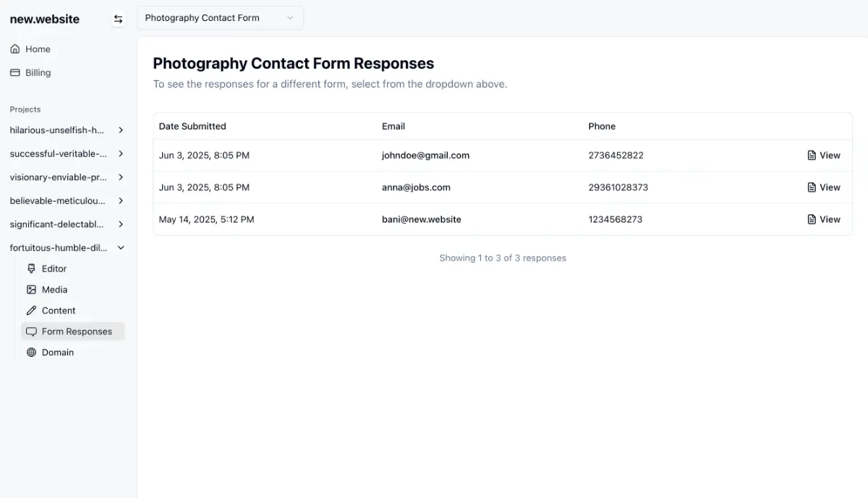View the bani@new.website response
Image resolution: width=868 pixels, height=498 pixels.
(x=824, y=219)
